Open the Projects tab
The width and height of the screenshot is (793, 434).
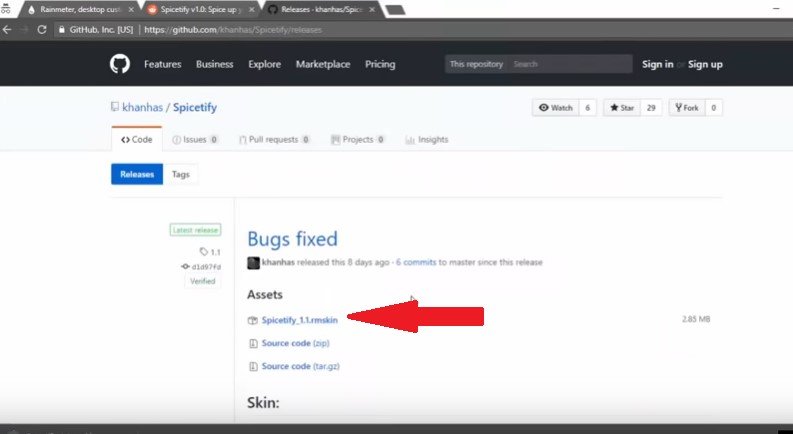tap(358, 140)
